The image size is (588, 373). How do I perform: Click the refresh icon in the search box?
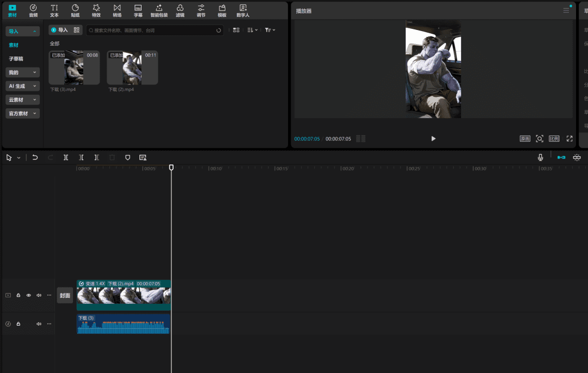(x=219, y=30)
